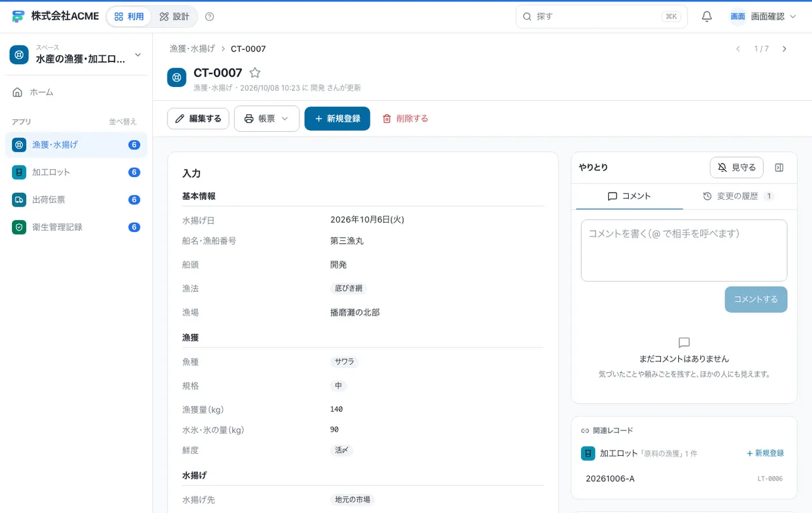Select the コメント tab
Viewport: 812px width, 513px height.
click(x=629, y=197)
